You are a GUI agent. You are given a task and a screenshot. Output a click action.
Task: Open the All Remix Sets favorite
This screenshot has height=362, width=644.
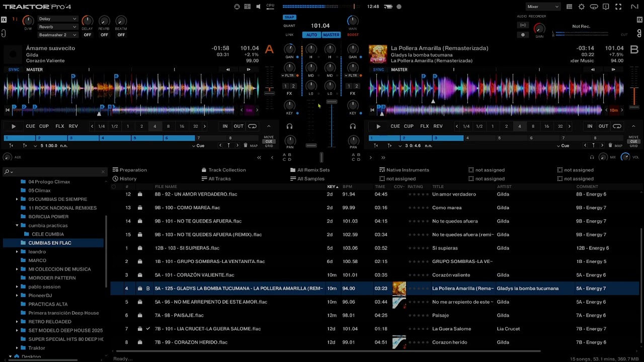[310, 170]
